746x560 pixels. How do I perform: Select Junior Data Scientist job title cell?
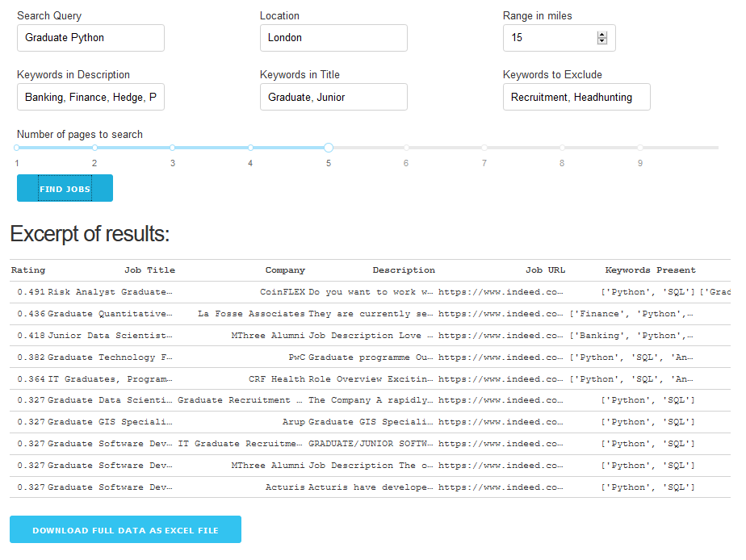click(x=110, y=336)
